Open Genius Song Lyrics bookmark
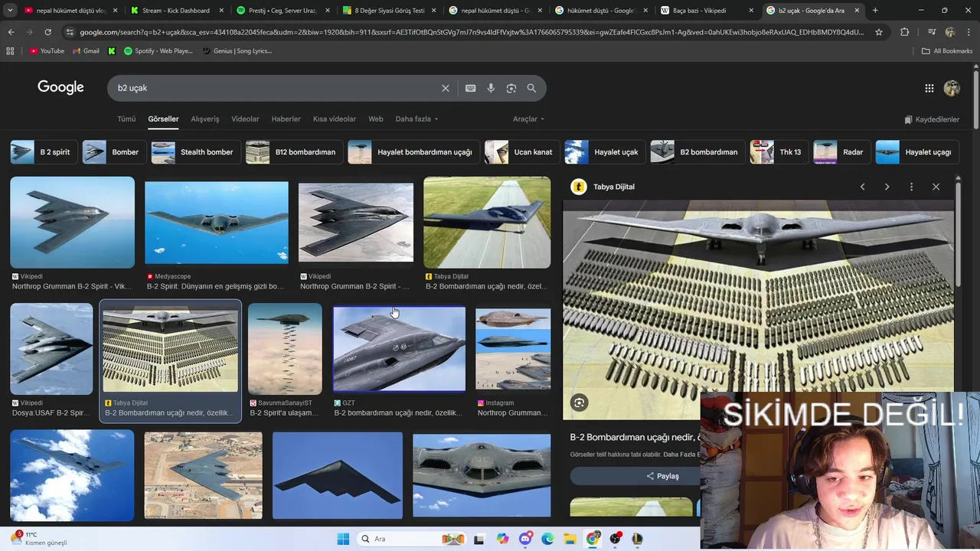Image resolution: width=980 pixels, height=551 pixels. pos(237,51)
